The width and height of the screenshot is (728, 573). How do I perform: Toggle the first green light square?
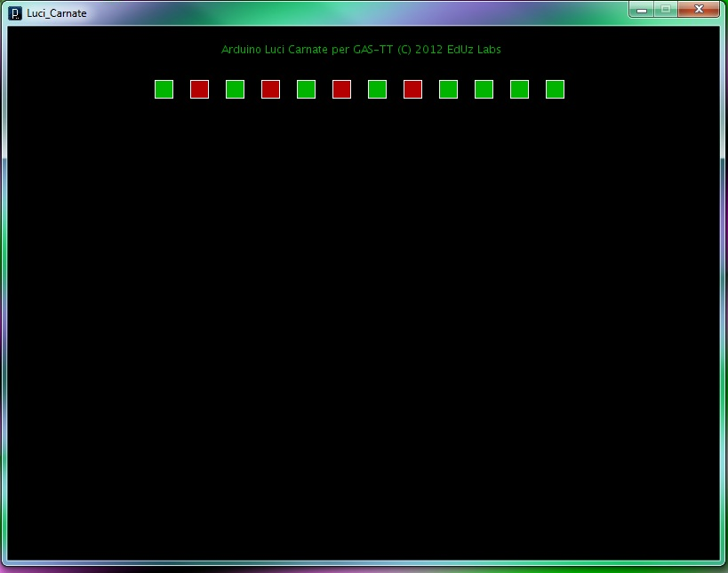[164, 89]
